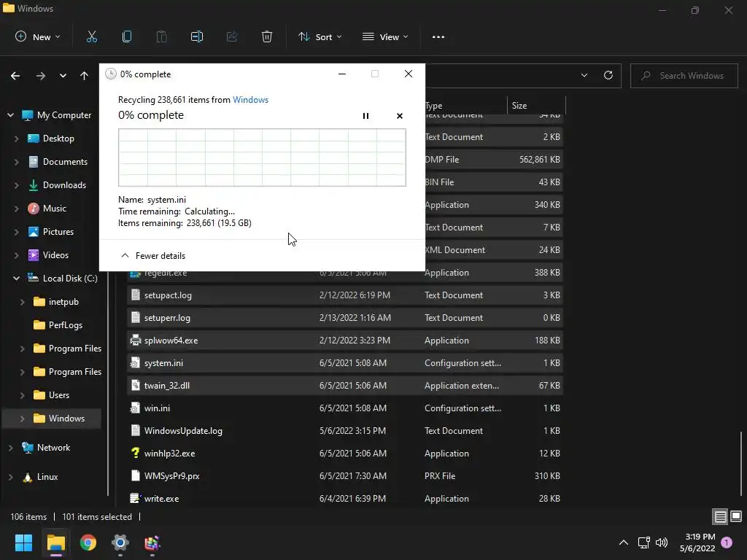Select Downloads in navigation pane
747x560 pixels.
[x=64, y=184]
